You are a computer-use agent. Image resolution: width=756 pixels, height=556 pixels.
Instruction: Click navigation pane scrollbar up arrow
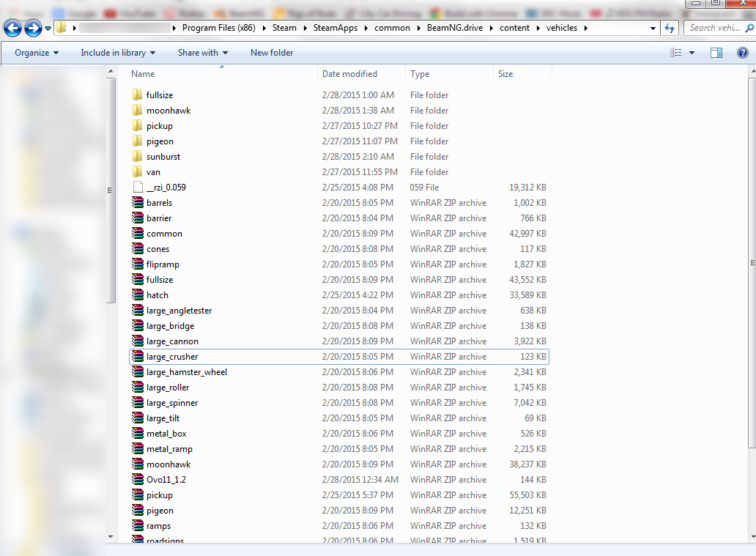click(x=111, y=71)
